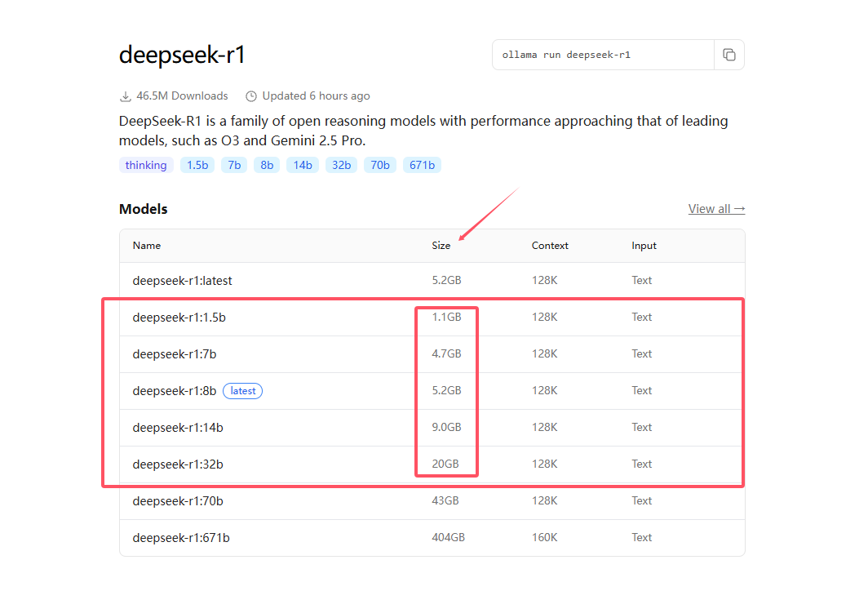The image size is (868, 591).
Task: Click the 4.7GB size value
Action: (447, 353)
